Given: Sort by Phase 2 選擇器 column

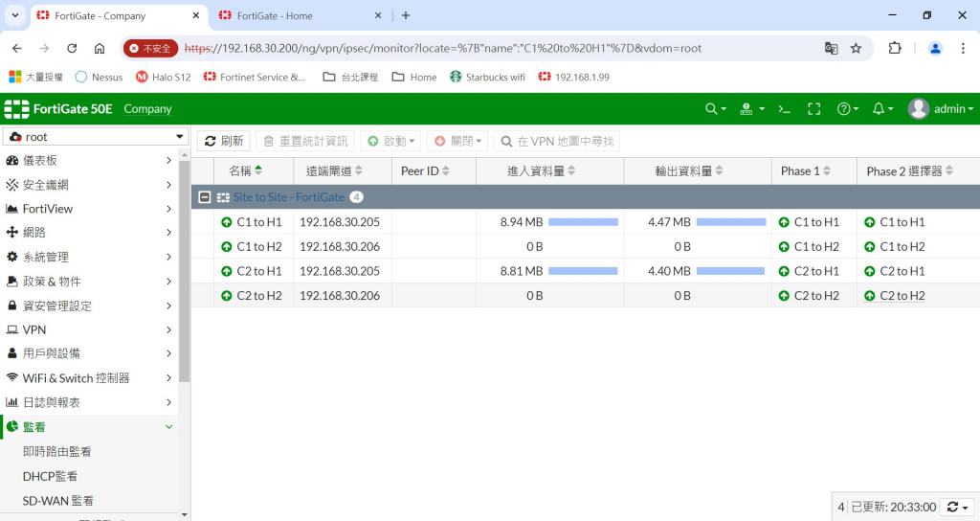Looking at the screenshot, I should click(910, 170).
